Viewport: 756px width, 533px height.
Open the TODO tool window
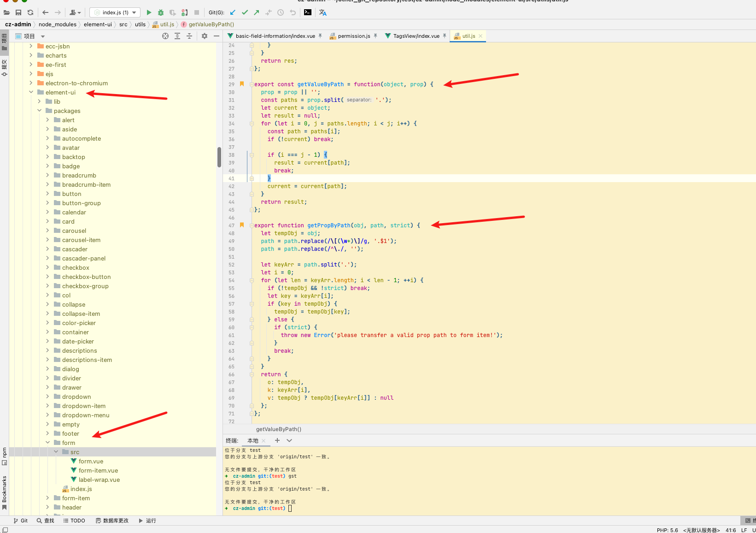click(x=74, y=521)
